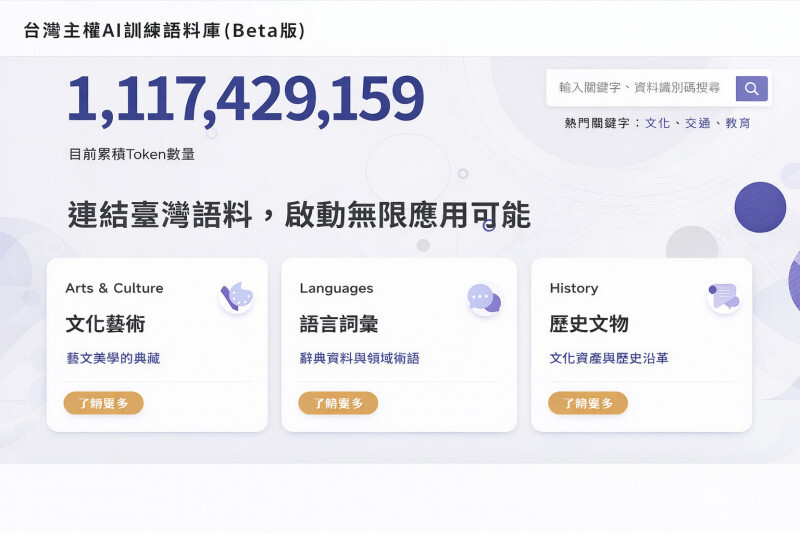Image resolution: width=800 pixels, height=533 pixels.
Task: Open the 語言詞彙 card title
Action: [339, 324]
